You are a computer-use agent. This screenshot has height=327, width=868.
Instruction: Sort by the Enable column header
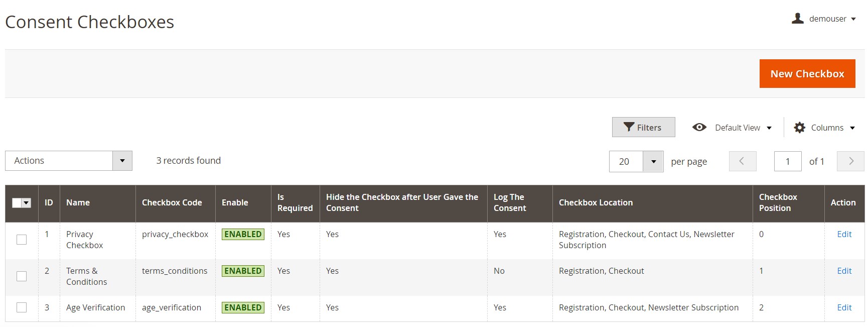243,203
